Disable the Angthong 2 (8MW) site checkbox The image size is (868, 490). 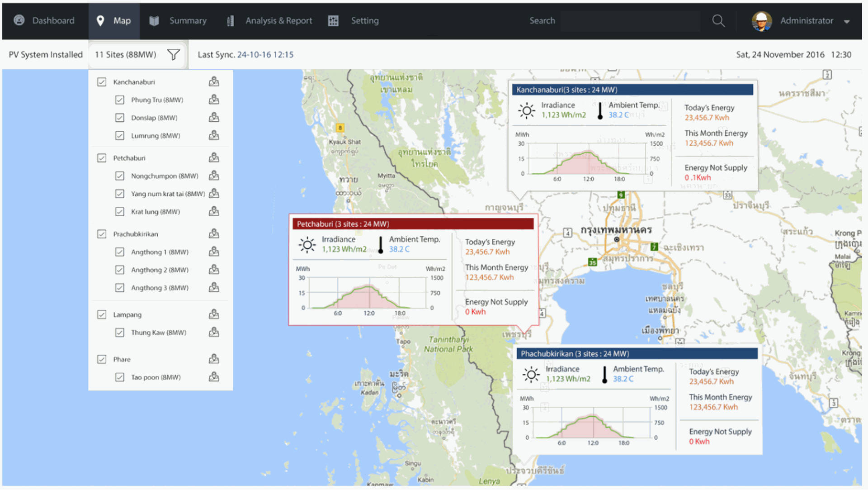click(120, 270)
